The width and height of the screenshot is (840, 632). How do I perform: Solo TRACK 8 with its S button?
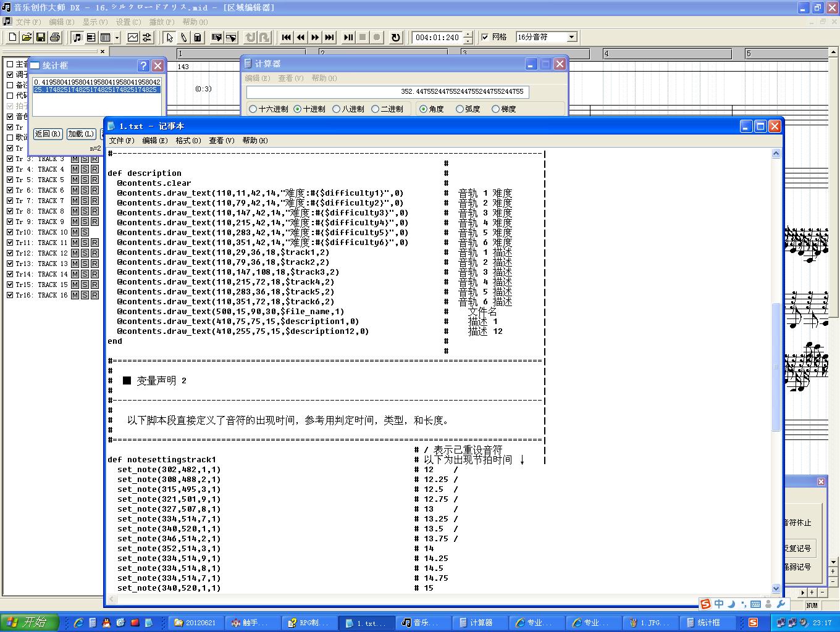(85, 211)
